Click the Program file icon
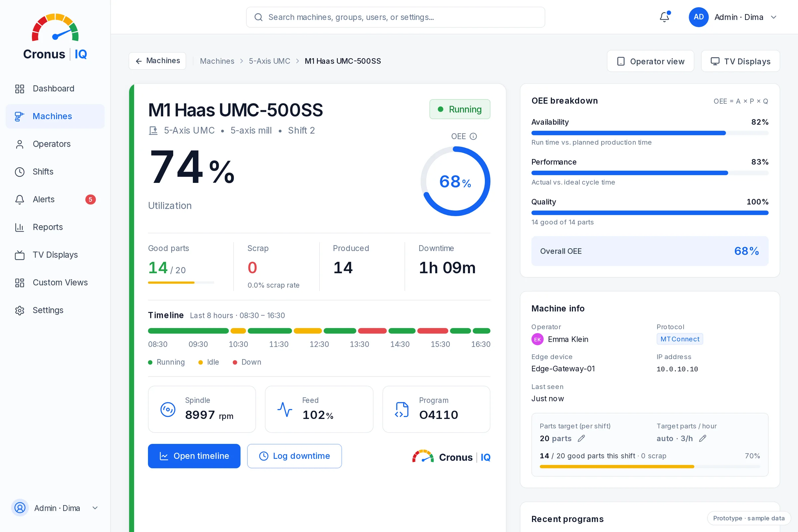 pyautogui.click(x=402, y=410)
